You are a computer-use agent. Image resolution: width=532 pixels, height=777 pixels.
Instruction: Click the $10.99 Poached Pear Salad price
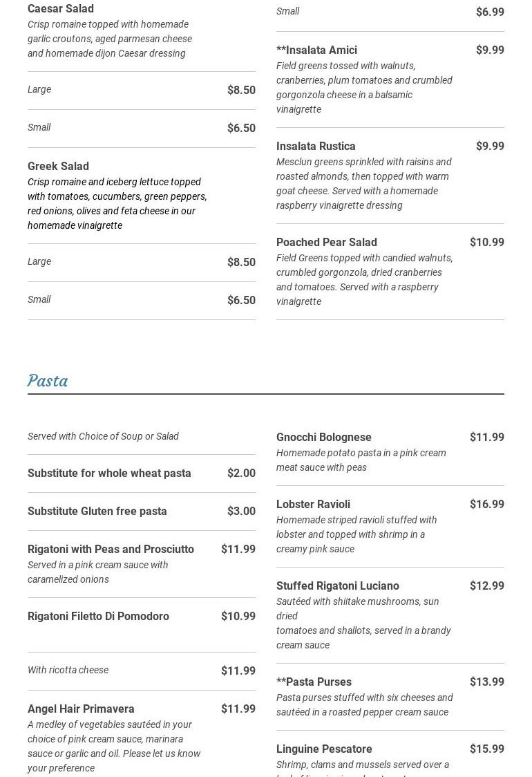coord(487,243)
